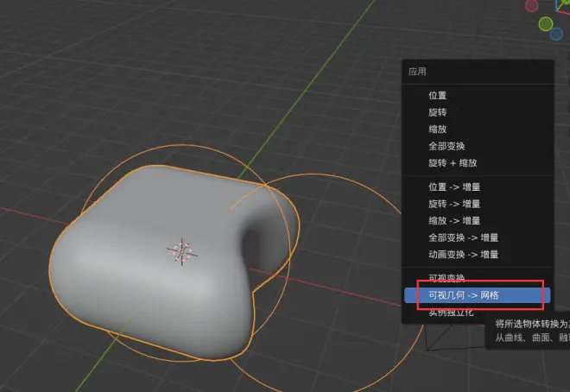Pick 动画变换 -> 增量 menu entry
The width and height of the screenshot is (570, 392).
tap(478, 255)
